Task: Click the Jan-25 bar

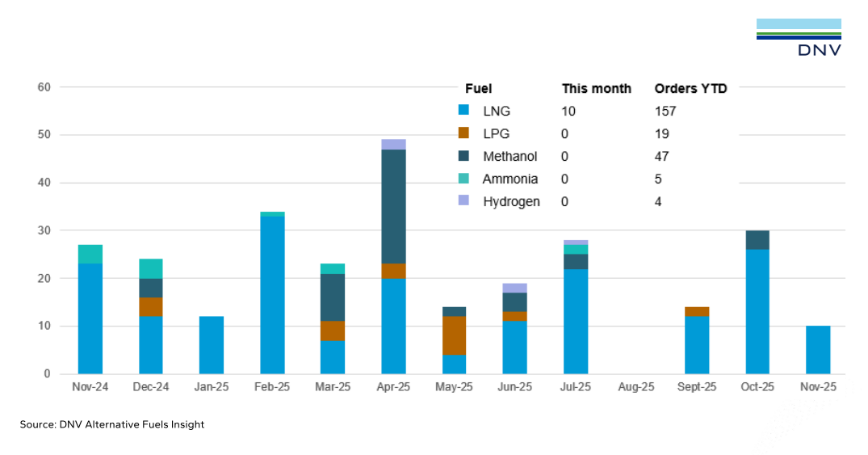Action: coord(212,345)
